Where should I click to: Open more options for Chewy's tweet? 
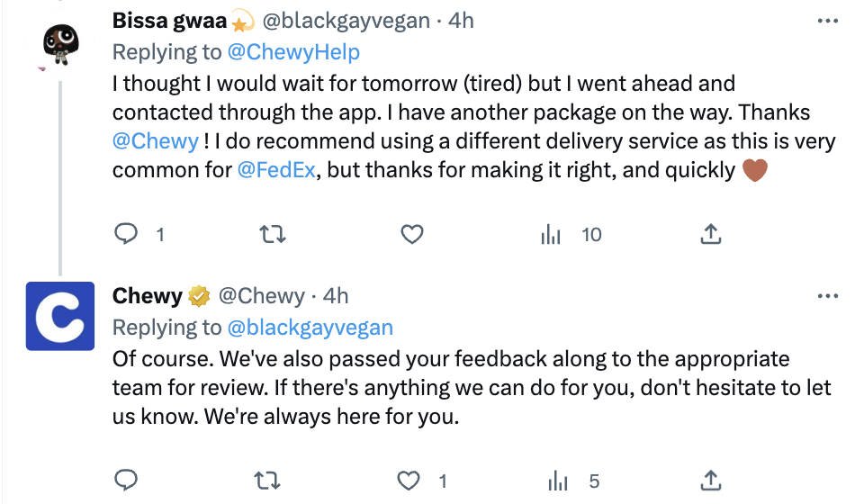pos(827,296)
